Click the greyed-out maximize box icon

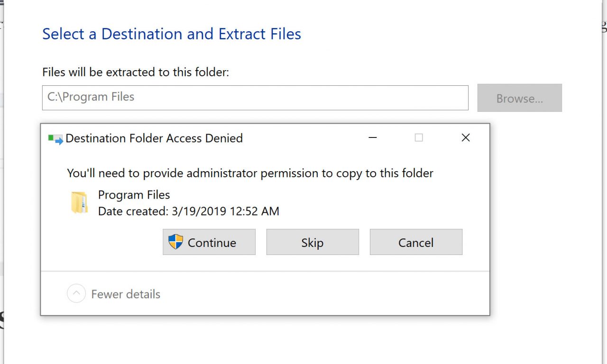click(x=419, y=138)
